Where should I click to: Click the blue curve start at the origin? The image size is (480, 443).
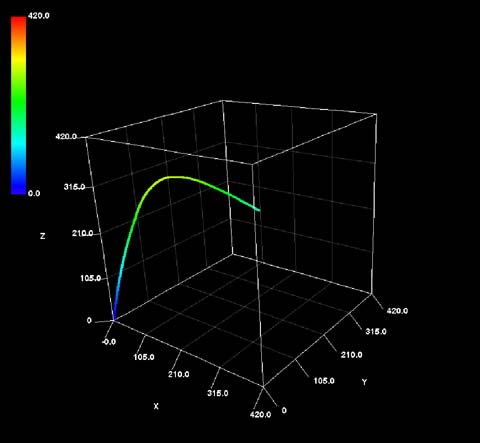tap(114, 318)
